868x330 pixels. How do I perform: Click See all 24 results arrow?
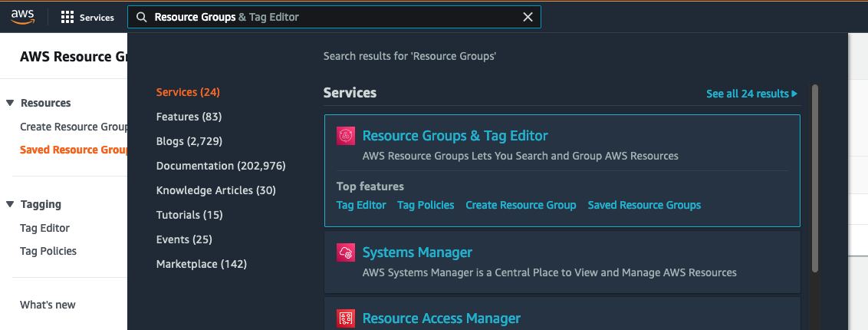click(x=794, y=94)
